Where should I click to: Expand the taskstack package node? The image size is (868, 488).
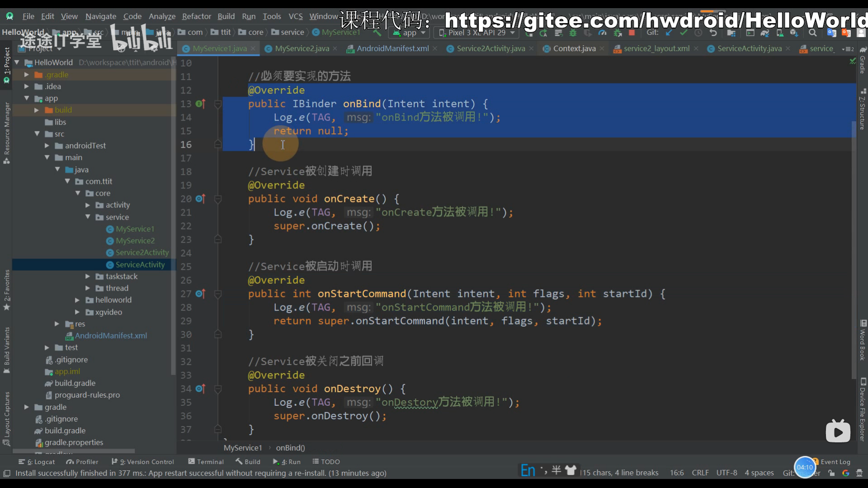pos(88,277)
